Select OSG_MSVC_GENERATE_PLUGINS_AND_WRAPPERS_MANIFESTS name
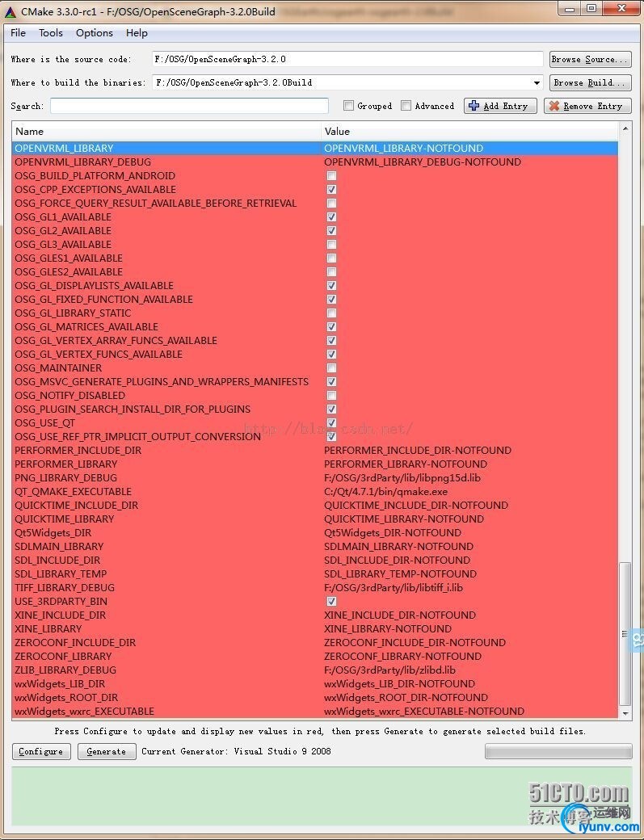Image resolution: width=644 pixels, height=840 pixels. coord(162,381)
